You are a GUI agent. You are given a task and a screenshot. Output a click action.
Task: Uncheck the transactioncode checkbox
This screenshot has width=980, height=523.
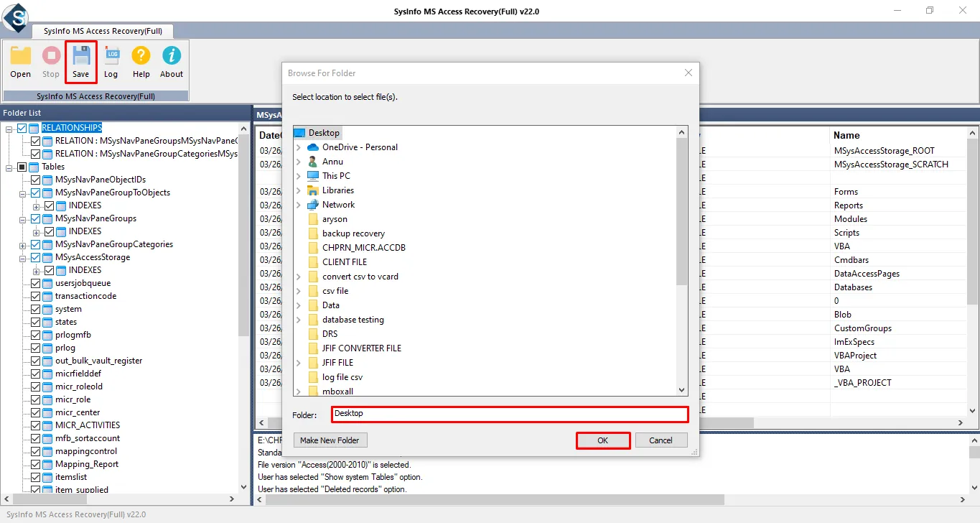coord(35,296)
